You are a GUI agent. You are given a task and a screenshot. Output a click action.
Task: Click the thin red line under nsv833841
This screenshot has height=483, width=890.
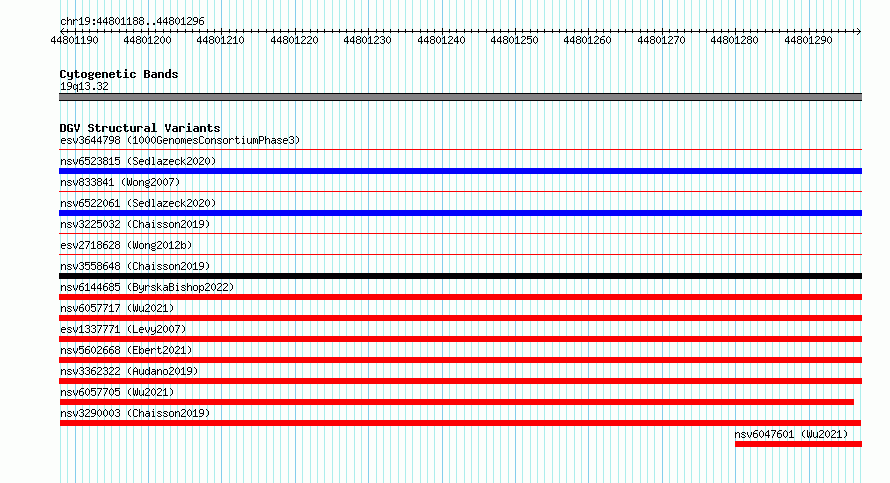pos(460,192)
